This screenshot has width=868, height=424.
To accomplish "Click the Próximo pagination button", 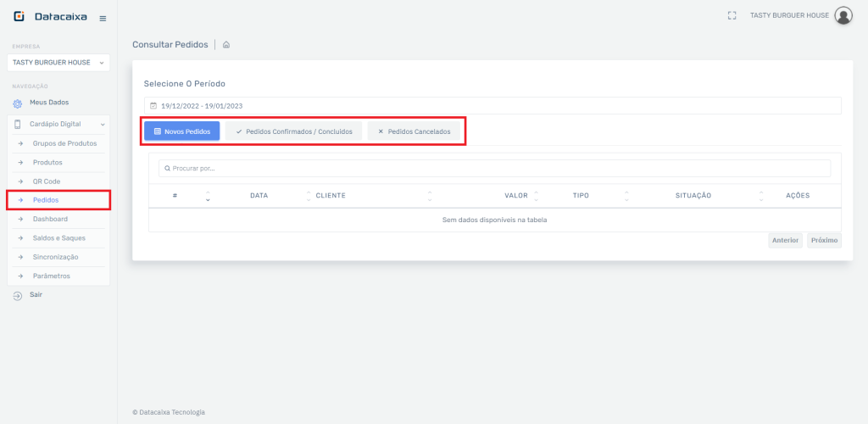I will [824, 240].
